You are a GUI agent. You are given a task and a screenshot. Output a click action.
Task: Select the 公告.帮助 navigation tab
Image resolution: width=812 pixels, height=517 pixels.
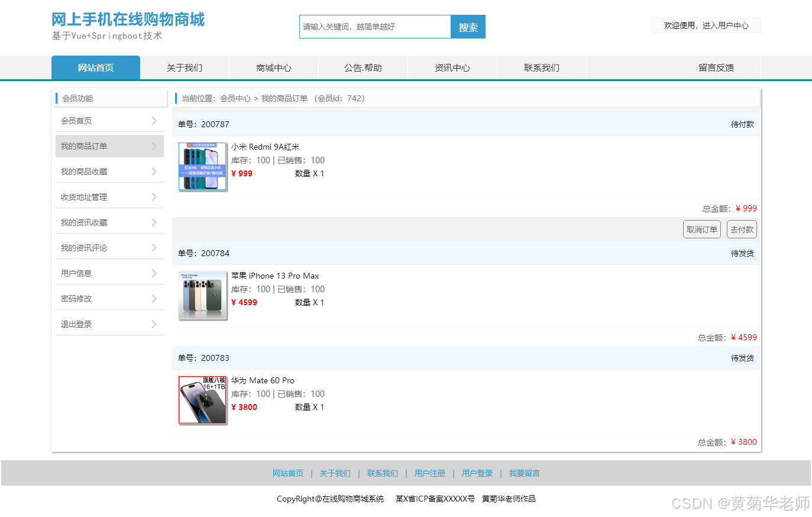pyautogui.click(x=363, y=67)
